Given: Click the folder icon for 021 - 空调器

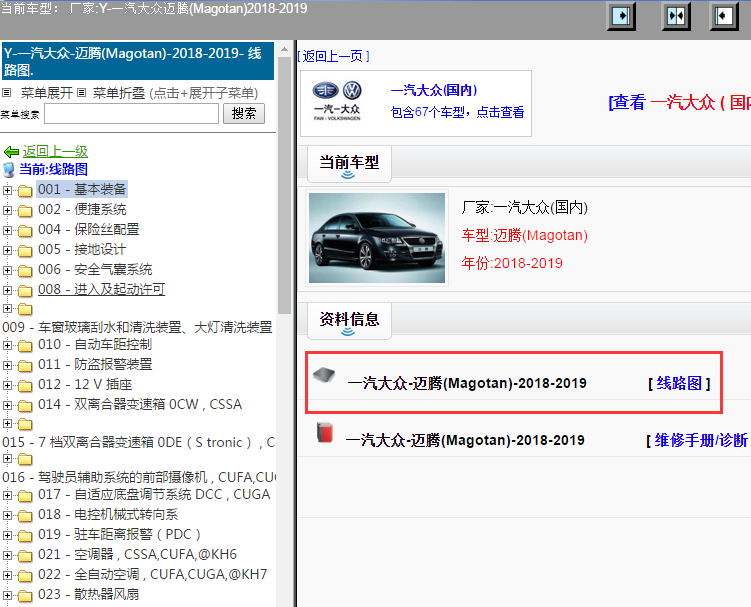Looking at the screenshot, I should tap(25, 556).
